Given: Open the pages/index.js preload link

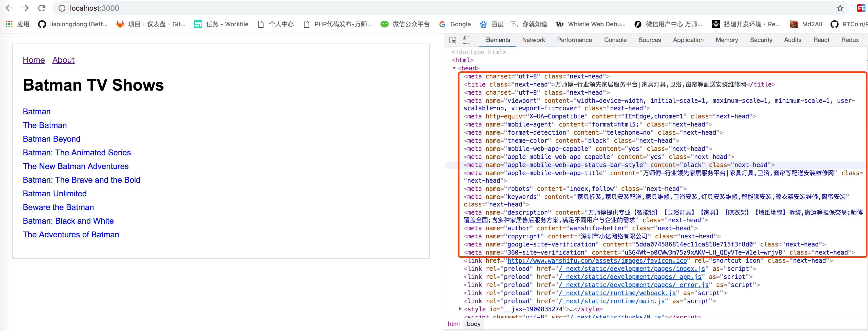Looking at the screenshot, I should 632,269.
